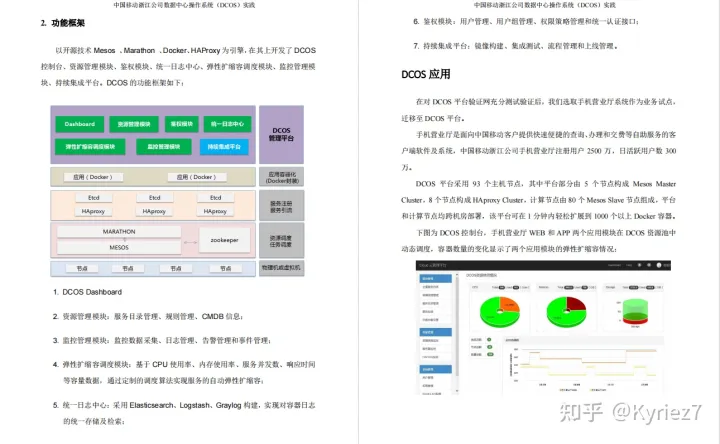
Task: Click list item 6 starting "鉴权模块：用户管理"
Action: [x=525, y=22]
